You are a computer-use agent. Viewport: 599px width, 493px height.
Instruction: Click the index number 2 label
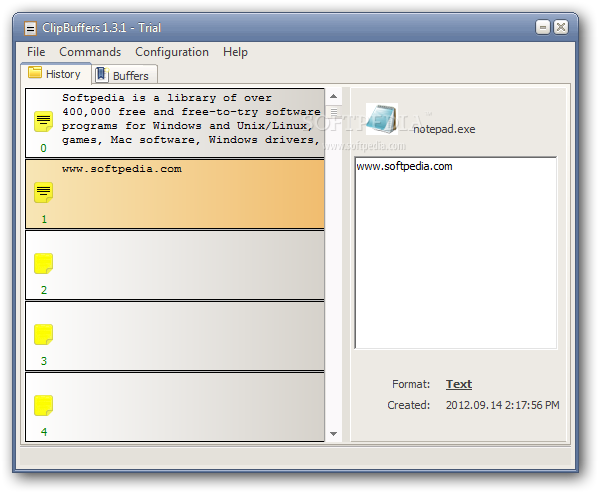tap(44, 290)
